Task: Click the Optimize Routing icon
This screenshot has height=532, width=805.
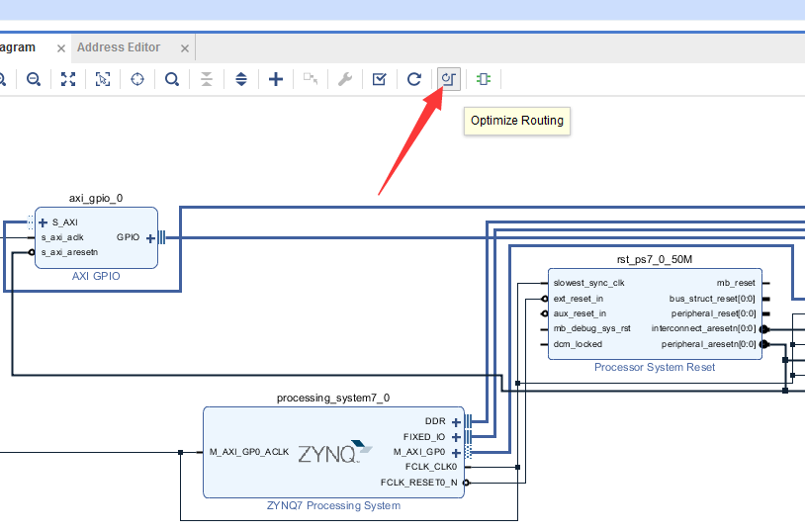Action: [449, 79]
